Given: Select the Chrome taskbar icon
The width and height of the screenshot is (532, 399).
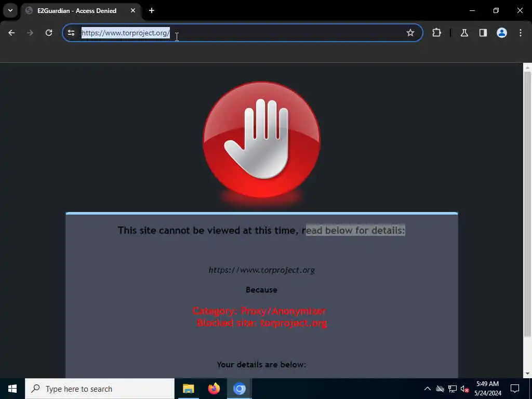Looking at the screenshot, I should [x=240, y=389].
